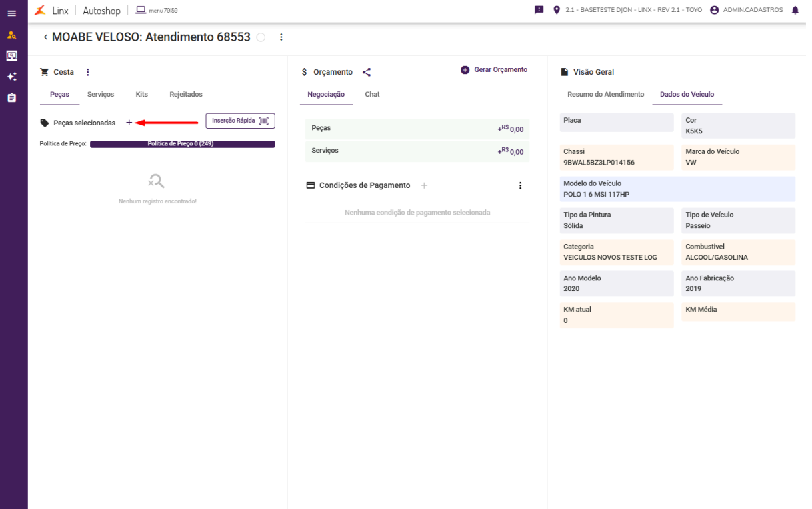Open the monitor dashboard sidebar icon

[11, 56]
